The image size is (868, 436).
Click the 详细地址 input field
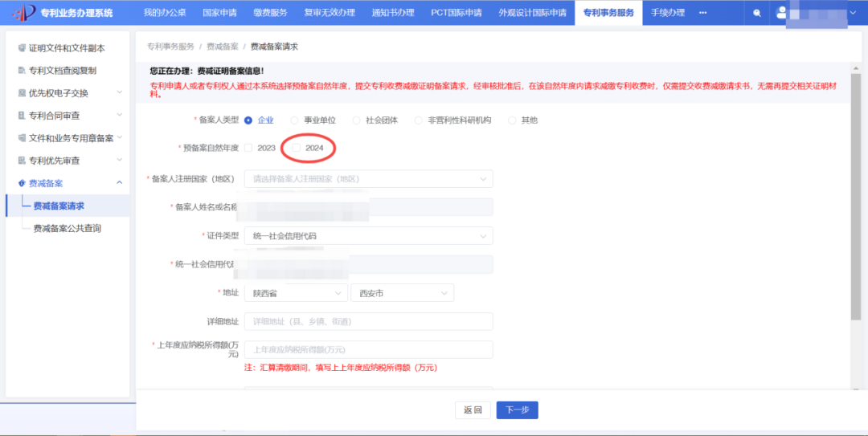click(368, 321)
